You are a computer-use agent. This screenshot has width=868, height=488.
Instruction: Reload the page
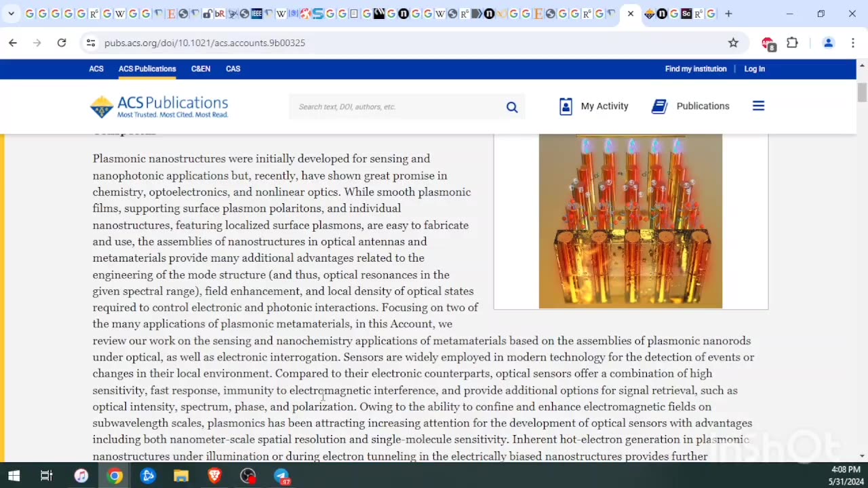pos(62,43)
